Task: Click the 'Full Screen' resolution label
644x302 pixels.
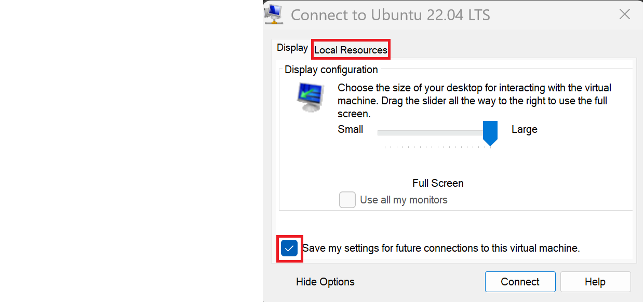Action: point(438,183)
